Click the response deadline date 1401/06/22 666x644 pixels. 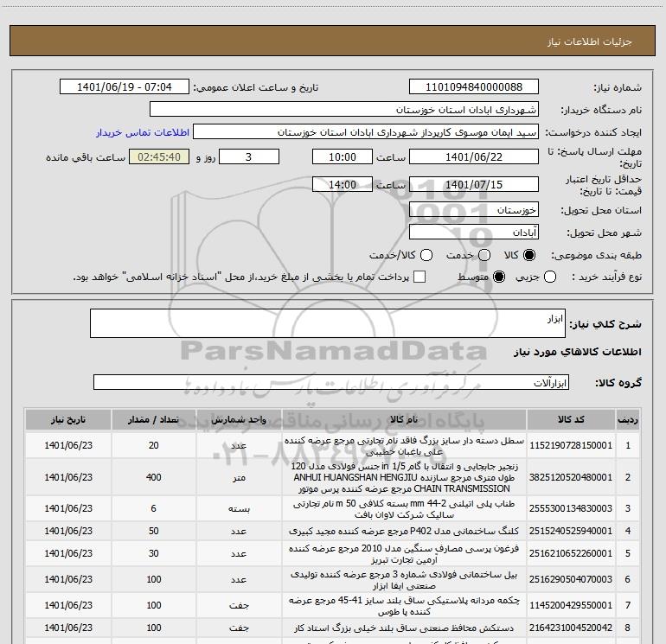pos(474,157)
